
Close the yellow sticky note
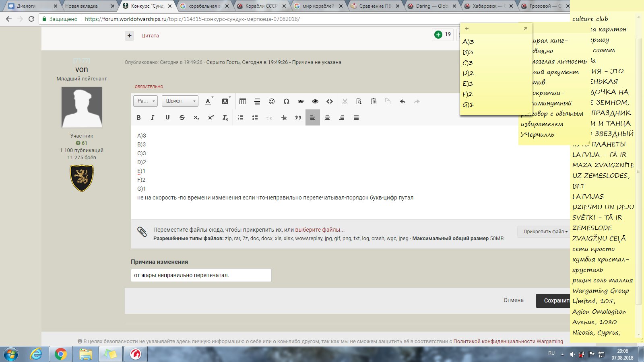tap(526, 29)
